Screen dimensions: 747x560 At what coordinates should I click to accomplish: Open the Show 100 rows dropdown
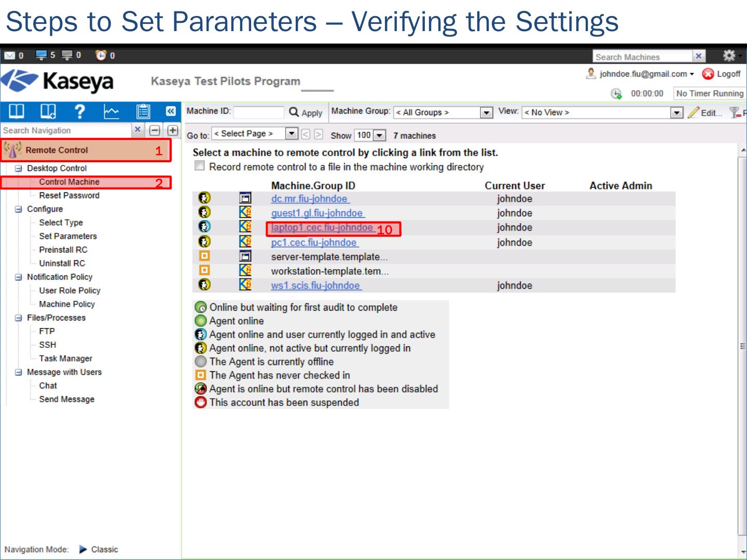coord(380,135)
